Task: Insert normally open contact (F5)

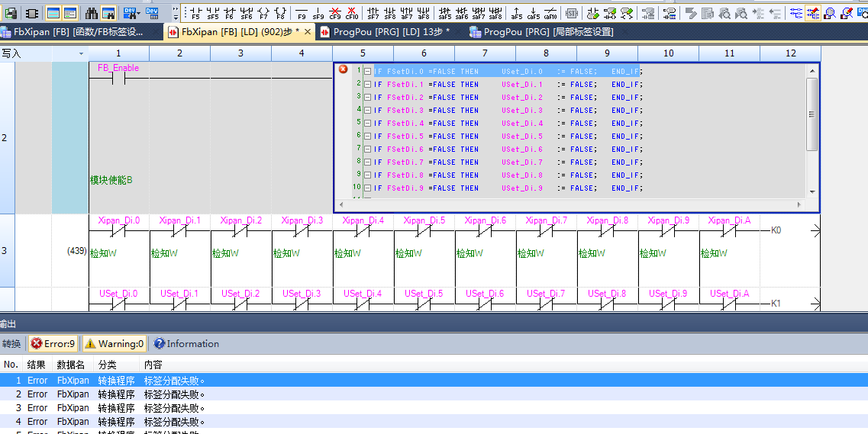Action: pyautogui.click(x=195, y=13)
